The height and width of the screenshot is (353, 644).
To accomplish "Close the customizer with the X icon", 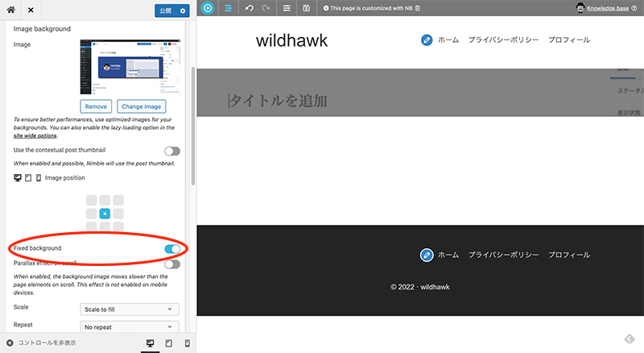I will 31,10.
